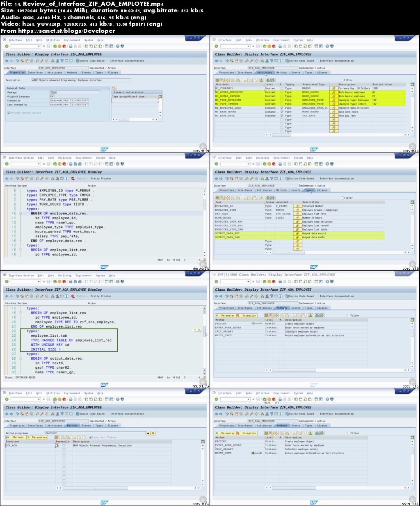
Task: Click the forward declarations table settings icon
Action: coord(160,96)
